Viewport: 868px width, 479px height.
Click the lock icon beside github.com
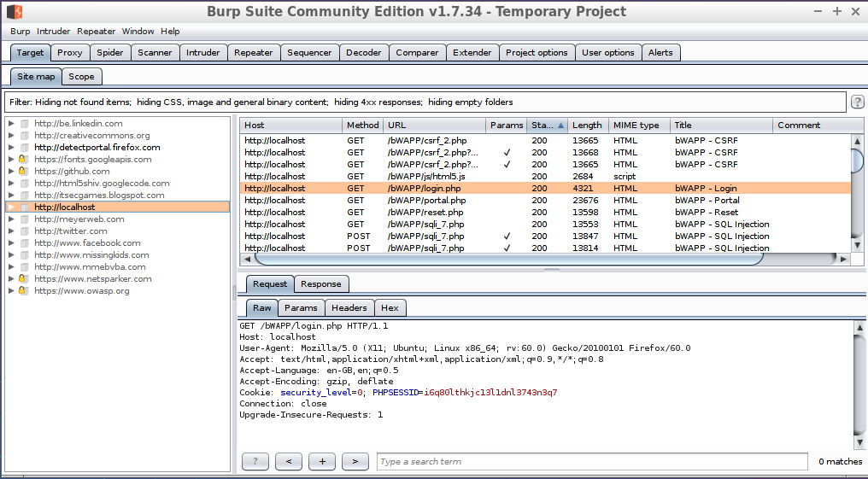[x=24, y=172]
